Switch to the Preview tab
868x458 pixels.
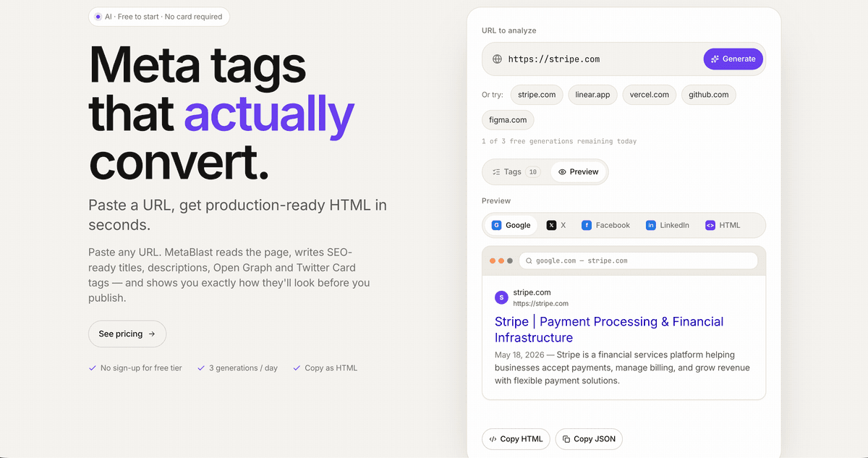[578, 172]
